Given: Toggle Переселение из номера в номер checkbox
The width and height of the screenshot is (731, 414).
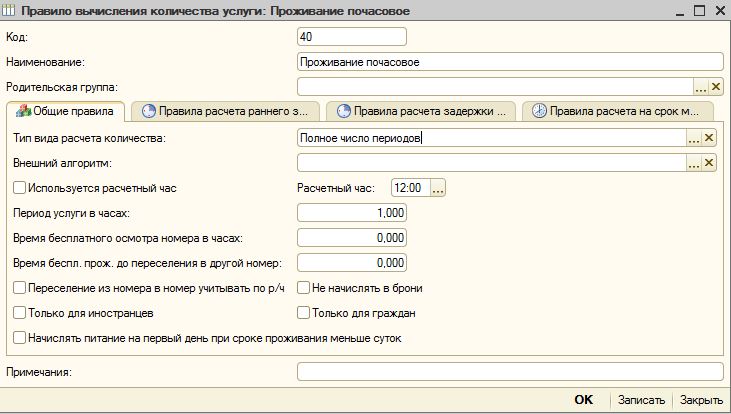Looking at the screenshot, I should click(x=20, y=288).
